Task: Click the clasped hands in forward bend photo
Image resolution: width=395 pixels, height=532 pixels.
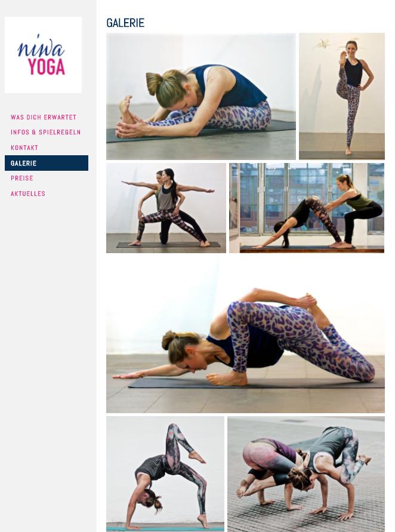Action: point(128,130)
